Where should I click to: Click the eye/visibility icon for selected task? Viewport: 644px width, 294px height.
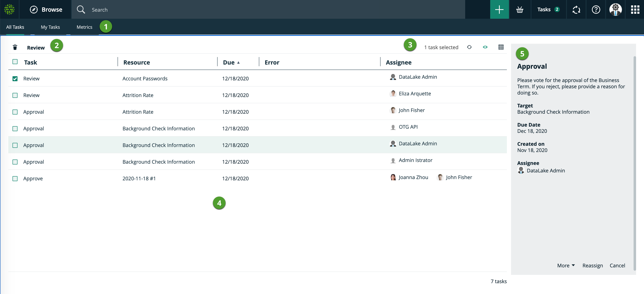485,46
